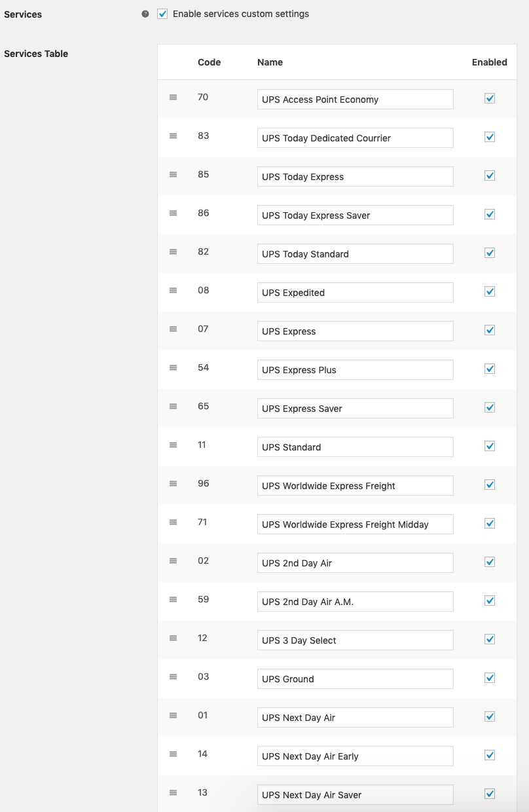
Task: Click the Enabled column header
Action: click(489, 62)
